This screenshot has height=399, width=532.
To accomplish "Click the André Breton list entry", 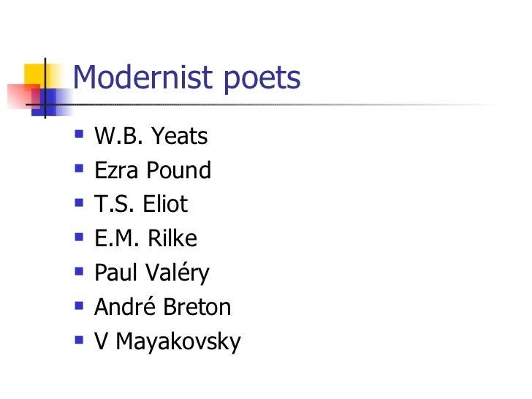I will point(163,307).
